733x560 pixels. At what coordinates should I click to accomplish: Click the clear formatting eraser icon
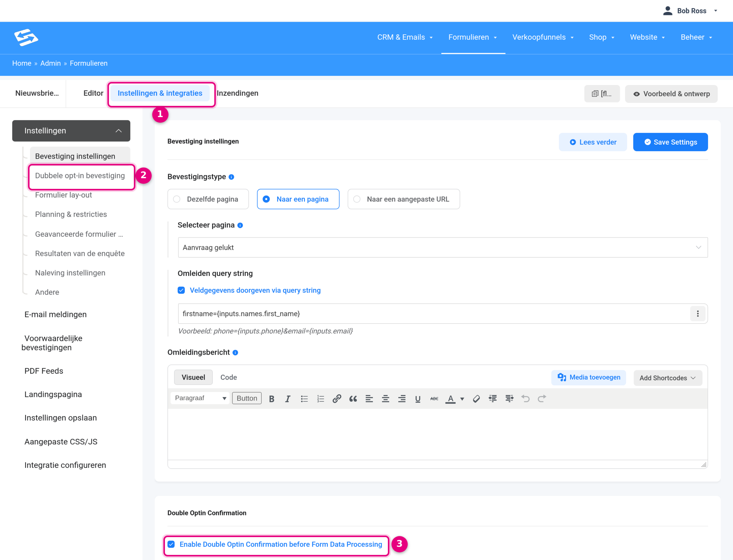476,399
